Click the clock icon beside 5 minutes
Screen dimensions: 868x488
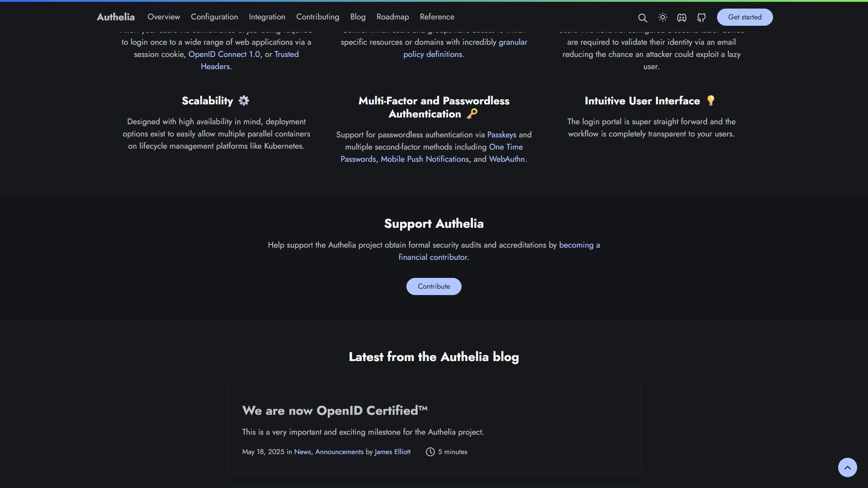coord(430,452)
